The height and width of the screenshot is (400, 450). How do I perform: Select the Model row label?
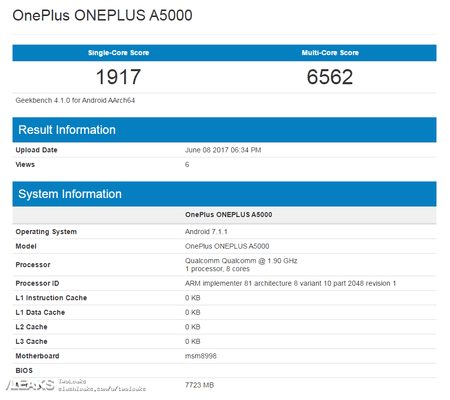point(26,246)
